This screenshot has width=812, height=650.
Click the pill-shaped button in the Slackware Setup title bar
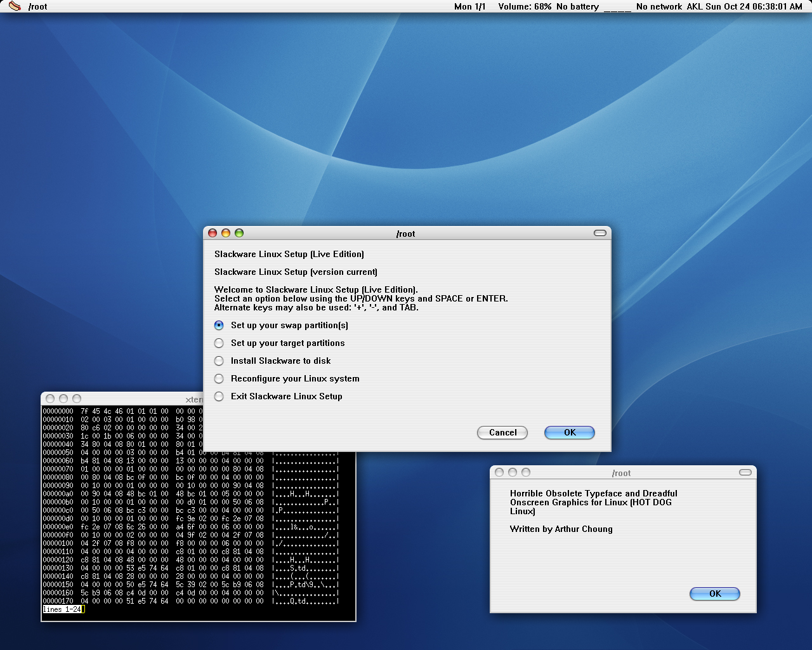coord(600,233)
